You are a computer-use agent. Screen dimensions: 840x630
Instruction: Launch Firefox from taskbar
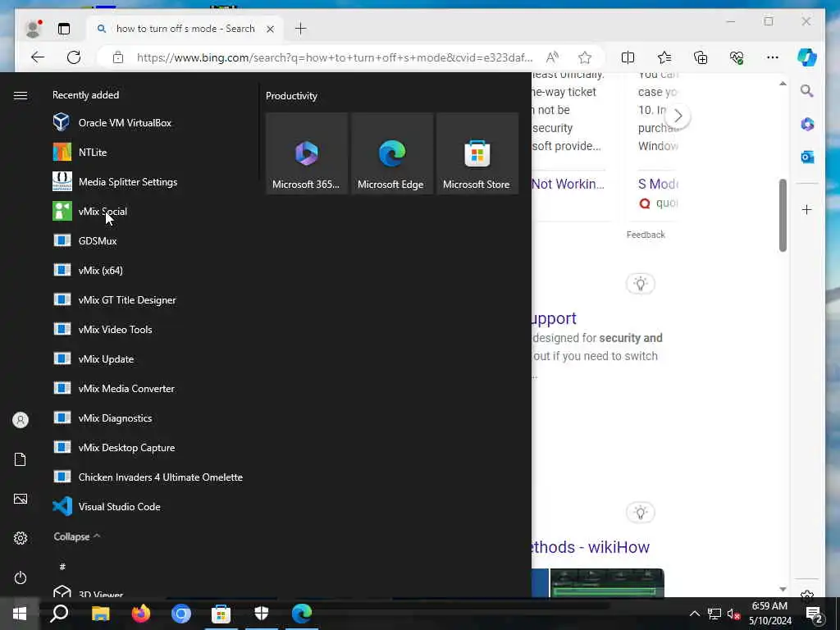pyautogui.click(x=141, y=614)
